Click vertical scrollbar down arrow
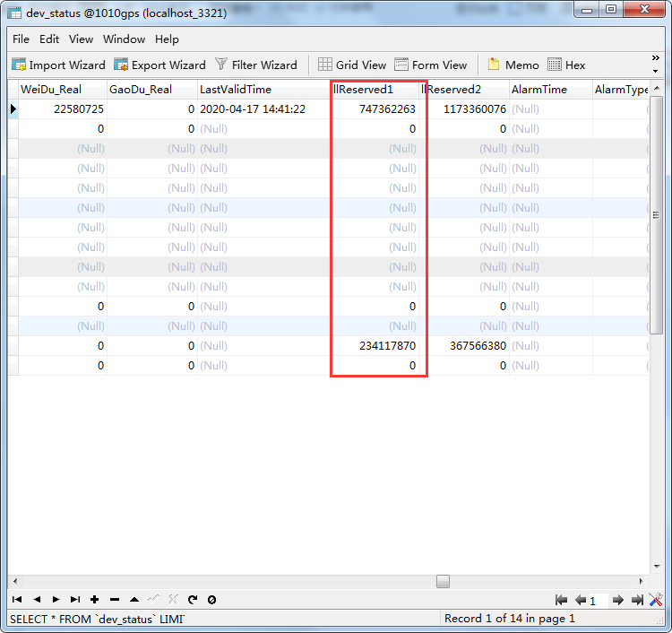The image size is (672, 633). (657, 567)
